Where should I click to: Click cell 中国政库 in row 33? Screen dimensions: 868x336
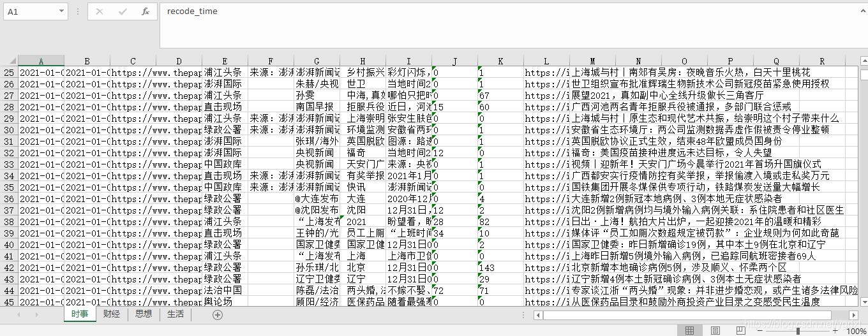click(x=225, y=164)
